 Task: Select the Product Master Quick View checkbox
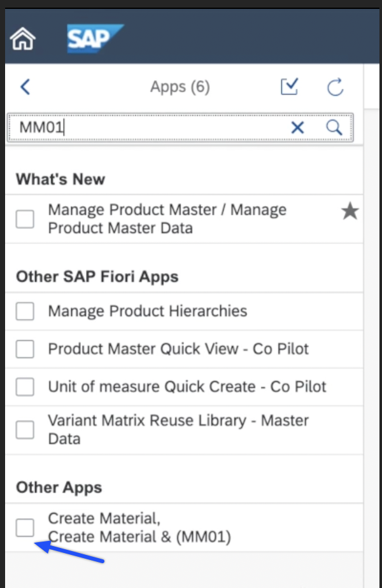pos(25,349)
